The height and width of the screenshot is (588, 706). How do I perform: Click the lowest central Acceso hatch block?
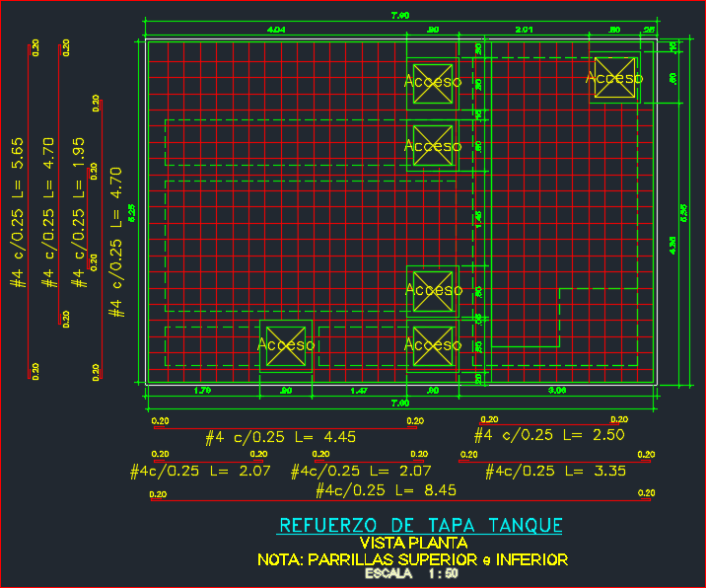pyautogui.click(x=433, y=346)
